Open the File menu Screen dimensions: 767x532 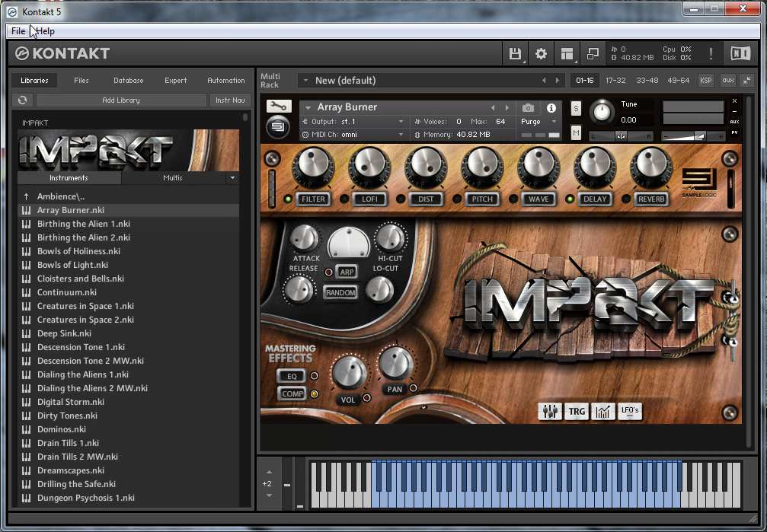(x=18, y=30)
